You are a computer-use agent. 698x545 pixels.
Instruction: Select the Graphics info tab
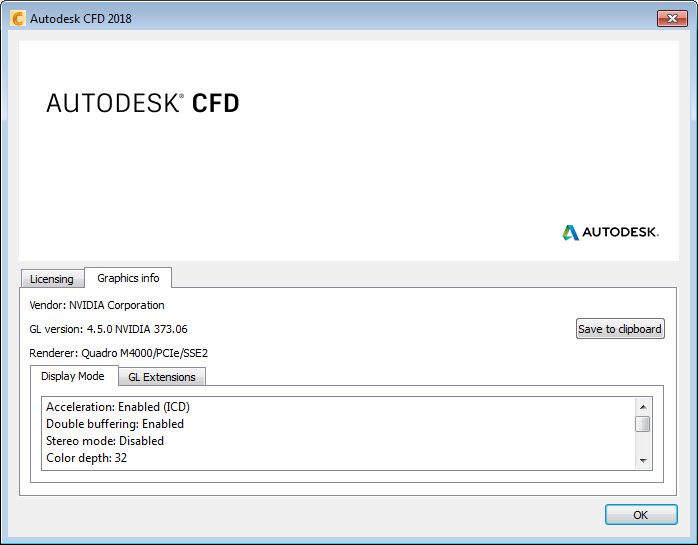(128, 278)
